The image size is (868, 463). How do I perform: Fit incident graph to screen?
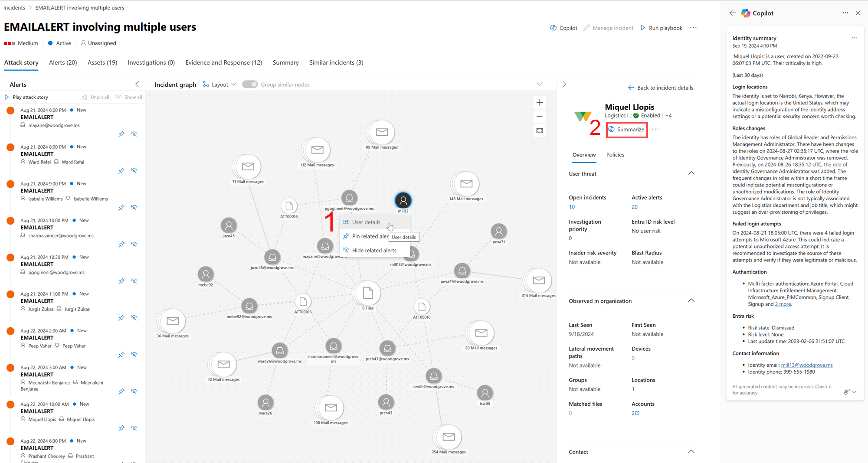click(540, 130)
